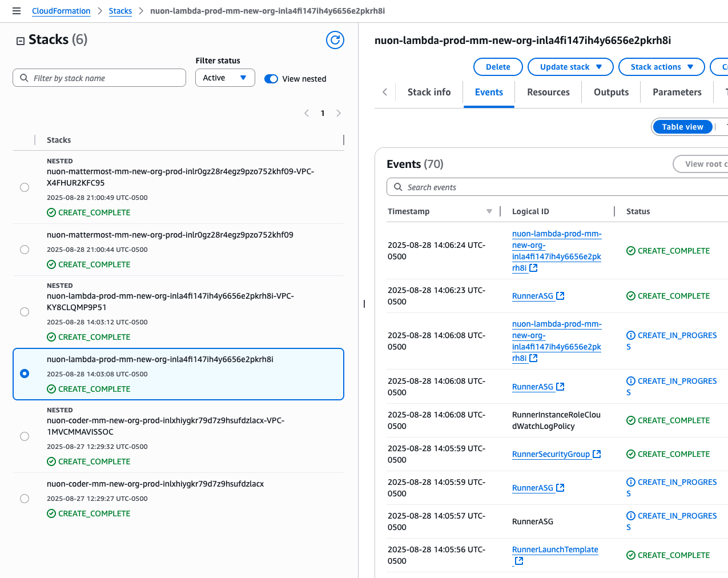Switch to the Outputs tab

[611, 92]
